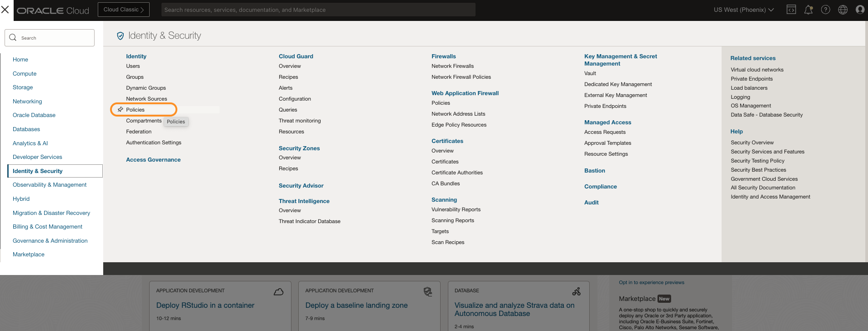
Task: Open Approval Templates under Managed Access
Action: point(607,143)
